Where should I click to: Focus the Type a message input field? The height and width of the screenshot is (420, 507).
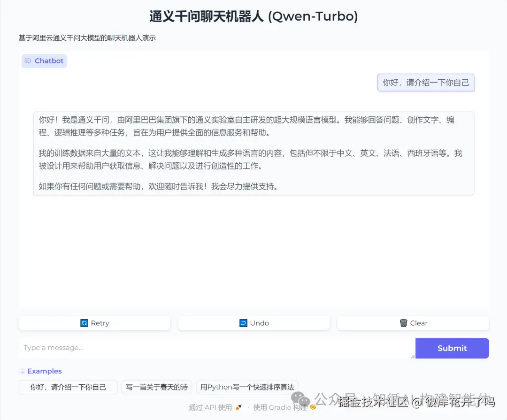(217, 348)
